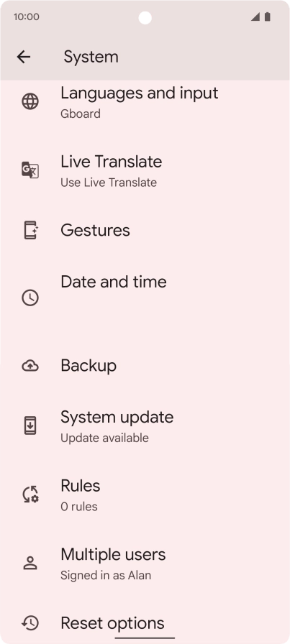Click the Live Translate icon
The width and height of the screenshot is (290, 644).
[x=30, y=170]
